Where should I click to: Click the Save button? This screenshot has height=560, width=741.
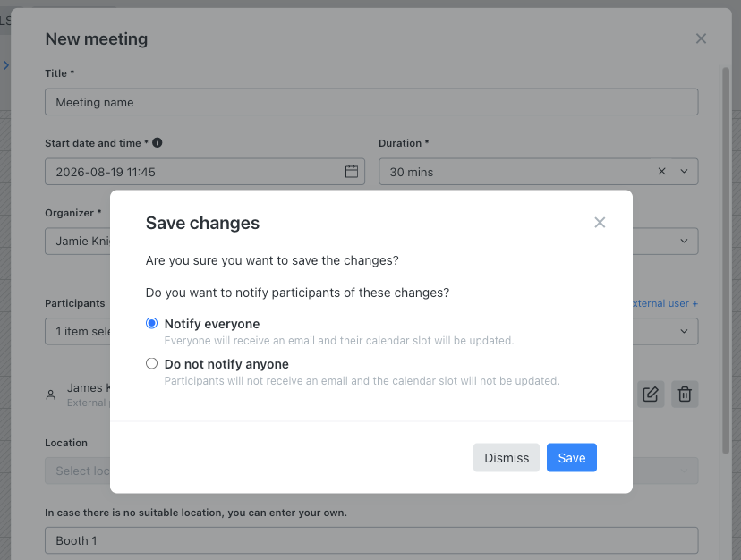[571, 457]
